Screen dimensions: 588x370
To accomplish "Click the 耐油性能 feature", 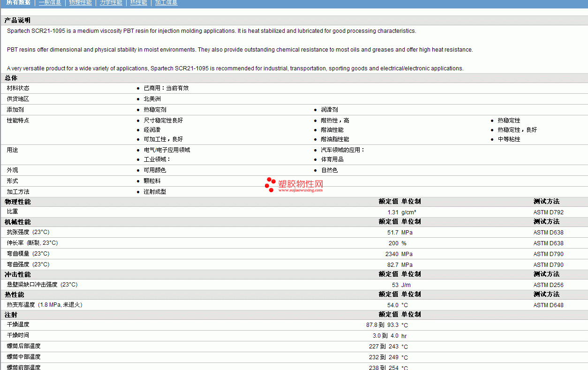I will tap(332, 130).
